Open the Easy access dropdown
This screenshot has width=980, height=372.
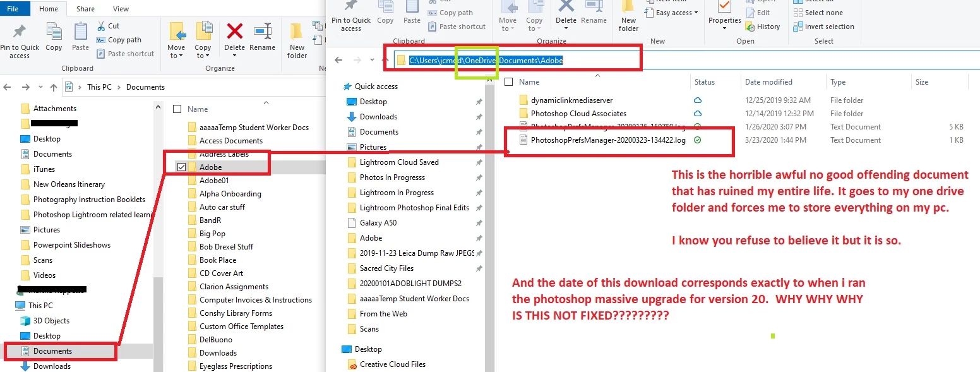coord(671,13)
